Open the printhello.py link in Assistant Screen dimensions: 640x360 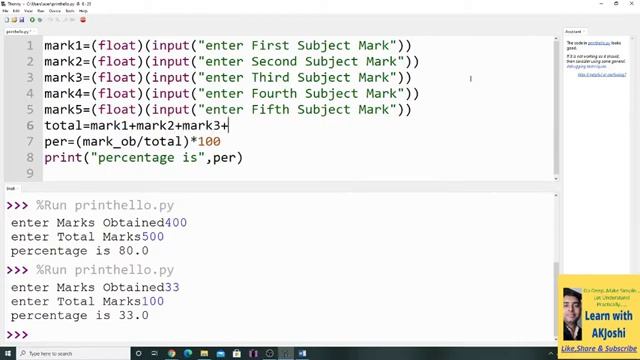point(599,43)
